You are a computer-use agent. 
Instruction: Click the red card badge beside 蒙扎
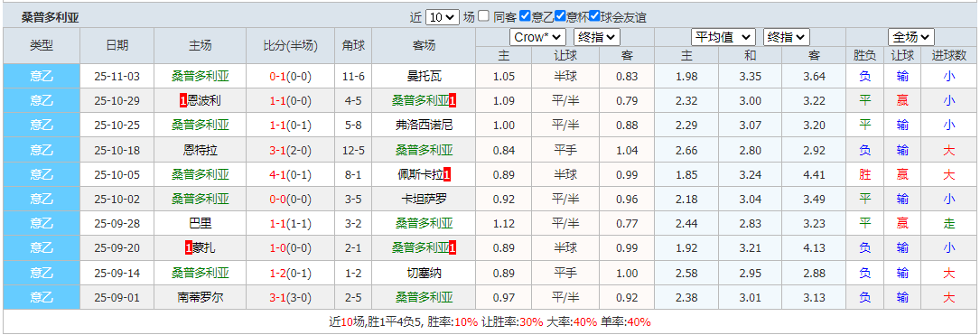tap(188, 248)
